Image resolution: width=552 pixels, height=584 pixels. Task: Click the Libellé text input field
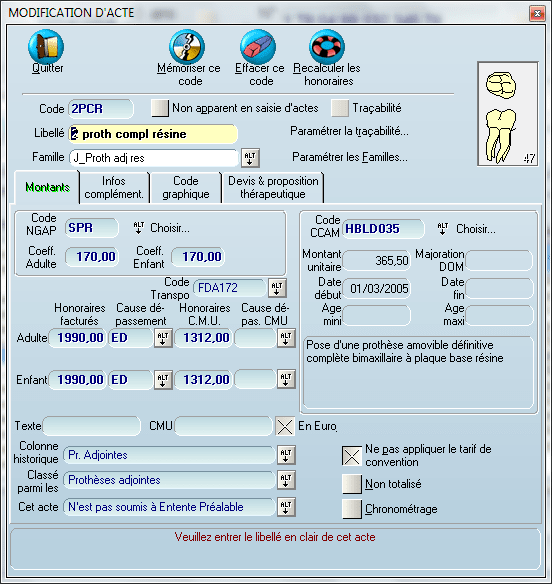tap(153, 134)
